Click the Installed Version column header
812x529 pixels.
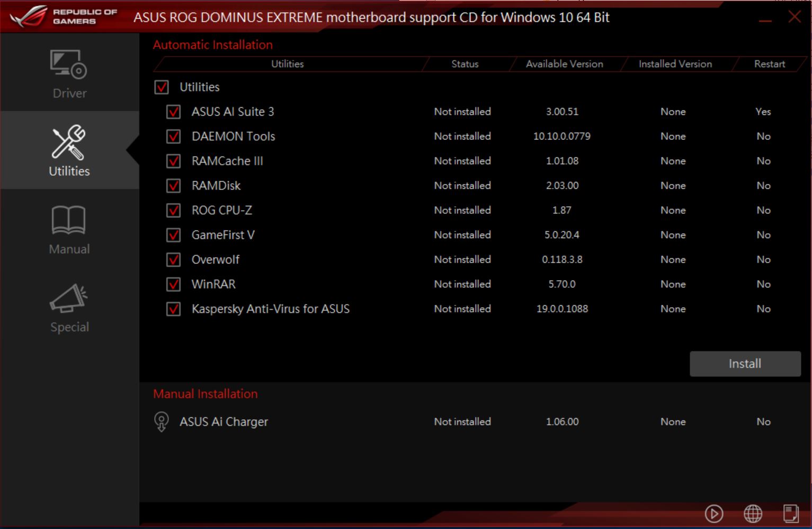[x=675, y=64]
